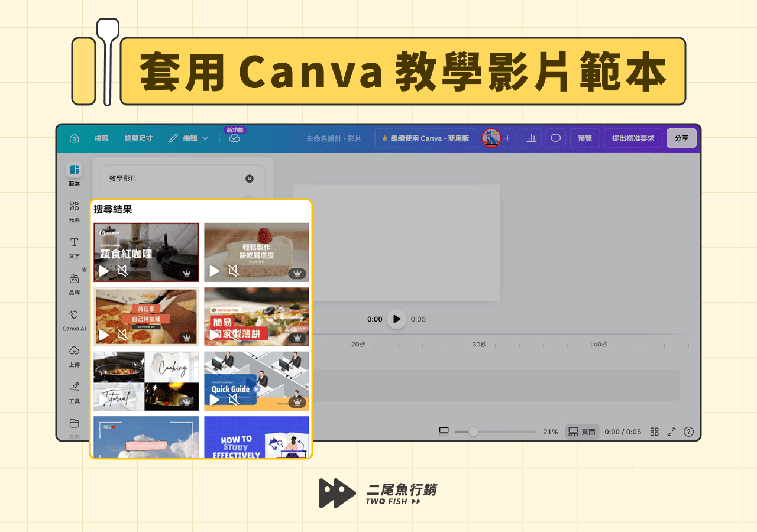
Task: Click the 40秒 timeline marker
Action: [x=600, y=345]
